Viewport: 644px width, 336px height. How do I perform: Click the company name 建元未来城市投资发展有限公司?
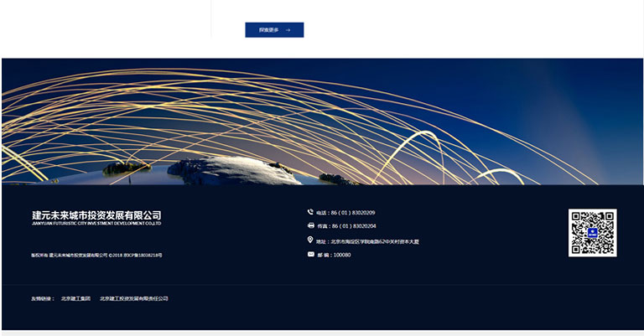point(96,215)
